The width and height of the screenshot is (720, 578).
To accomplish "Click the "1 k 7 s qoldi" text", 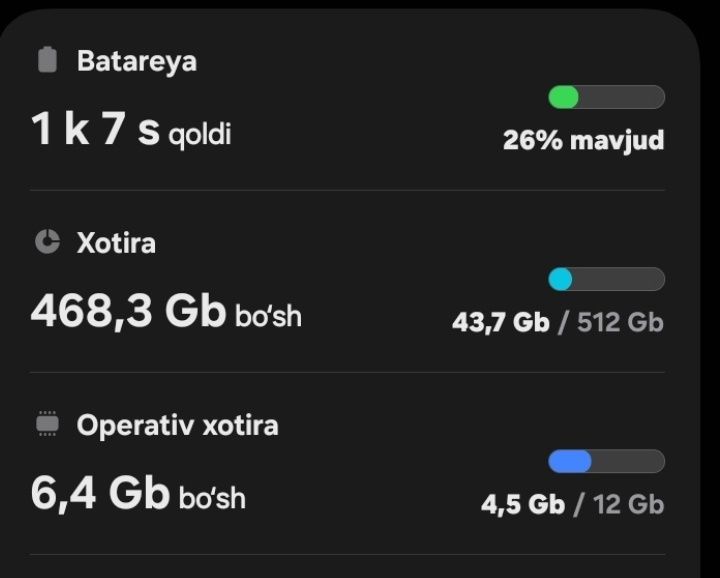I will [131, 131].
